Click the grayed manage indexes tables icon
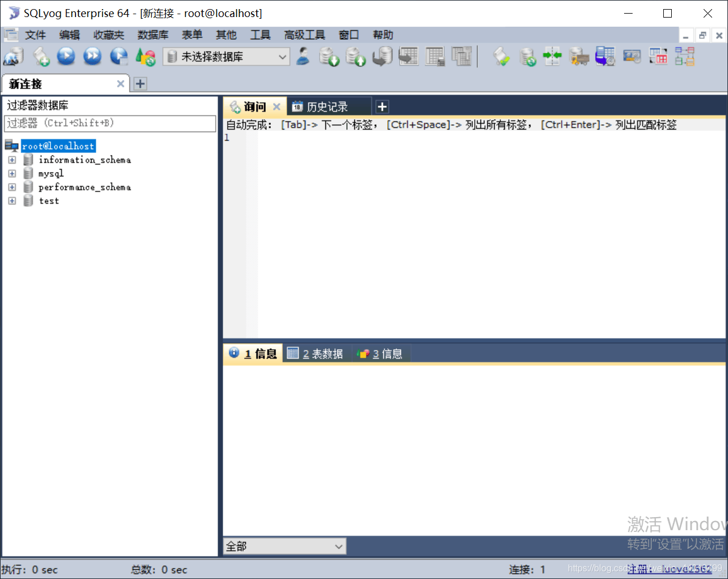Image resolution: width=728 pixels, height=579 pixels. pos(462,56)
